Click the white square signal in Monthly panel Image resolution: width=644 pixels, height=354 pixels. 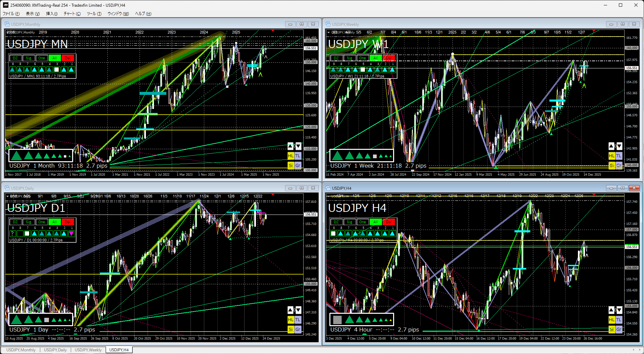pos(57,70)
